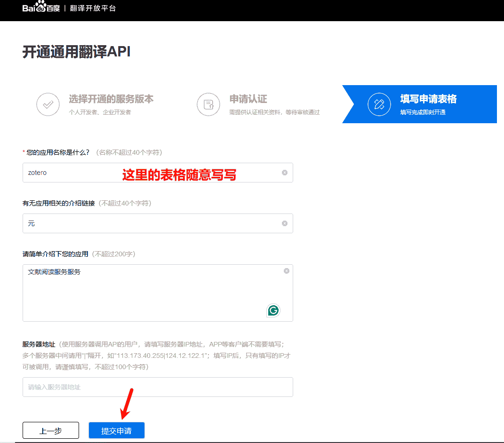The height and width of the screenshot is (443, 504).
Task: Click the page title 开通通用翻译API
Action: [77, 52]
